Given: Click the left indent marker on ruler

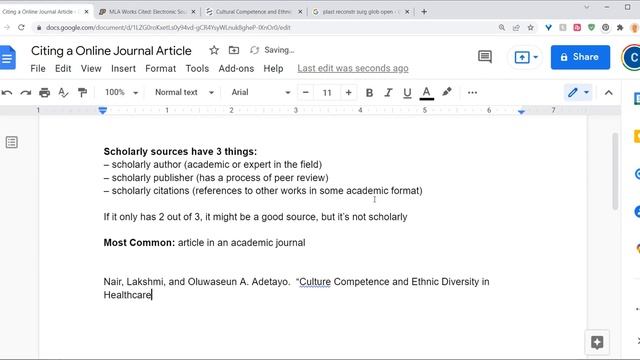Looking at the screenshot, I should pos(103,111).
